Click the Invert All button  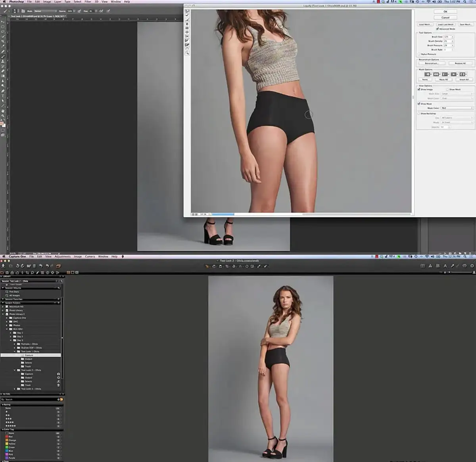tap(464, 80)
